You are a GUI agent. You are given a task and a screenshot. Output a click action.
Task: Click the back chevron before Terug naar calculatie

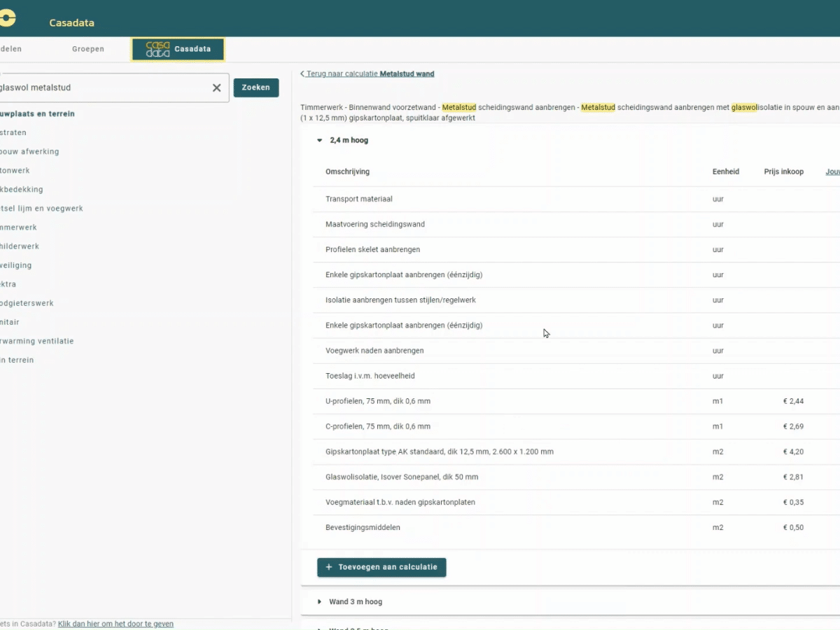coord(302,73)
